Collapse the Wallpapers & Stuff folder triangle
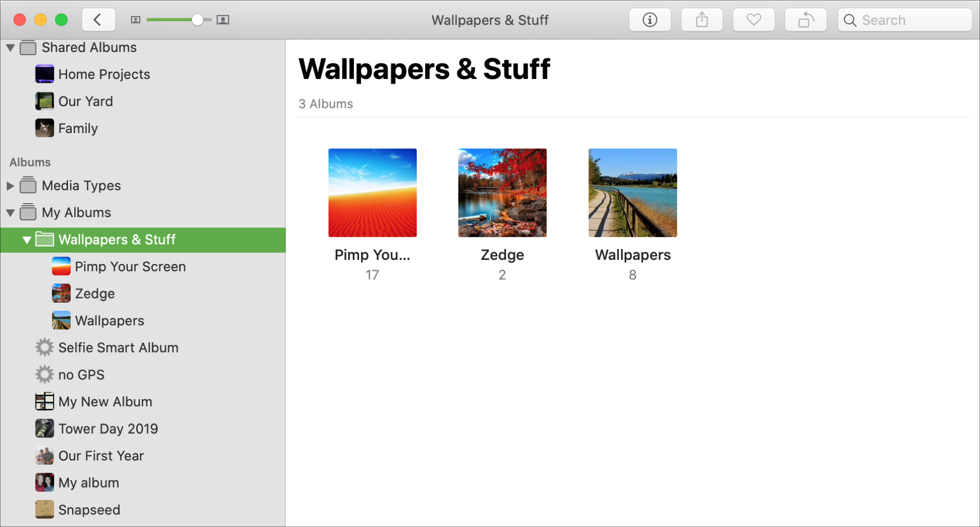Image resolution: width=980 pixels, height=527 pixels. (27, 240)
